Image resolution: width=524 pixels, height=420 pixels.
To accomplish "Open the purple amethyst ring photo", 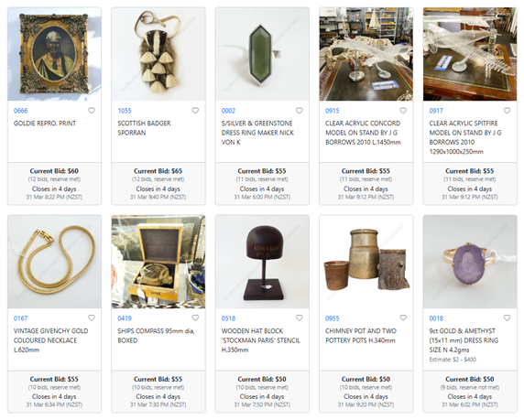I will [470, 262].
